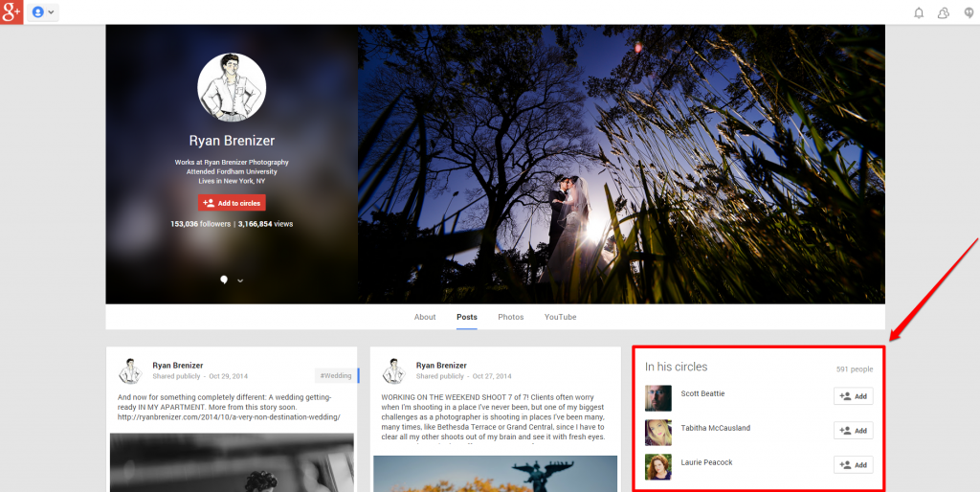980x492 pixels.
Task: Open author avatar on Oct 29 post
Action: click(x=130, y=370)
